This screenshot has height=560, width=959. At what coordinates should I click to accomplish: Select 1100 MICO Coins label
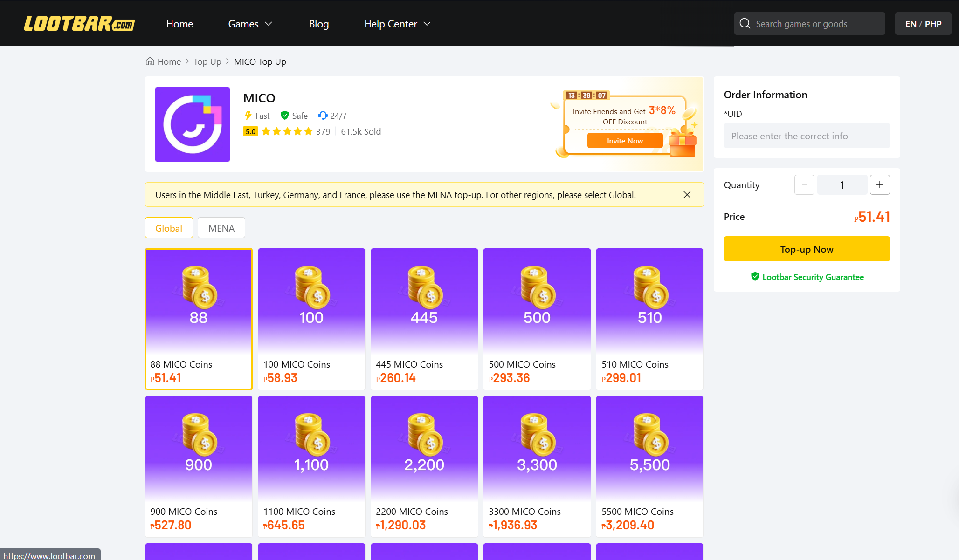click(299, 512)
